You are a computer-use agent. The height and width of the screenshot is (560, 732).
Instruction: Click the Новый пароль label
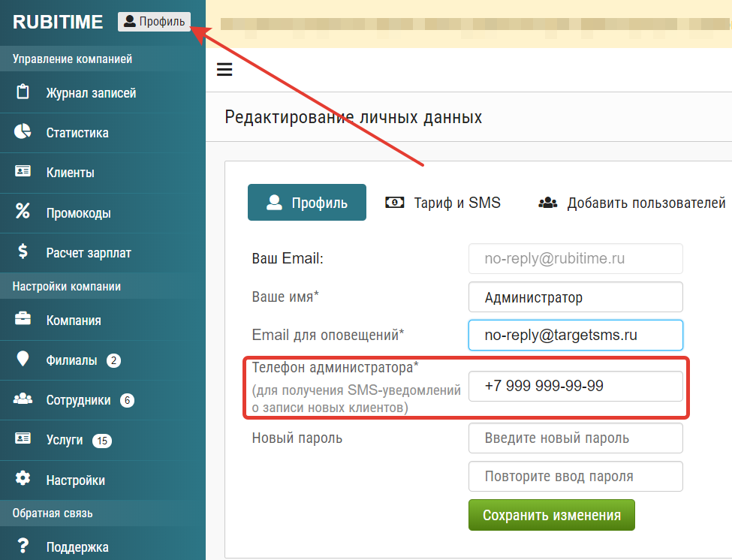pyautogui.click(x=297, y=438)
